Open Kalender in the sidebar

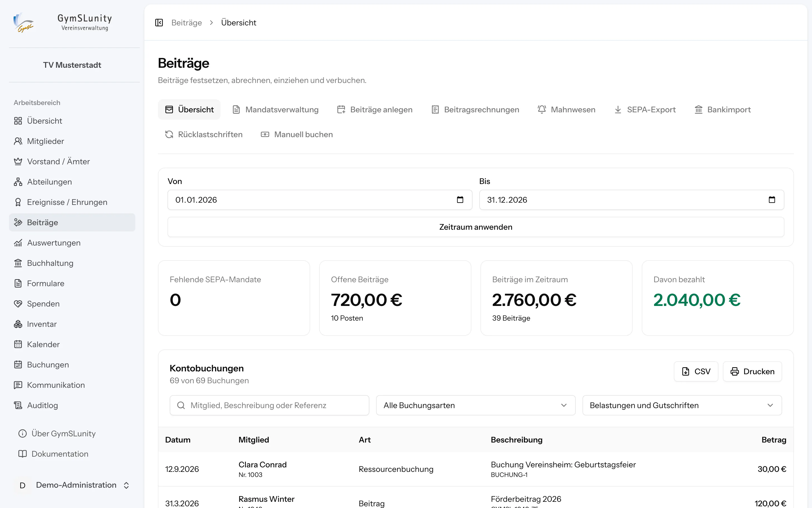tap(72, 344)
